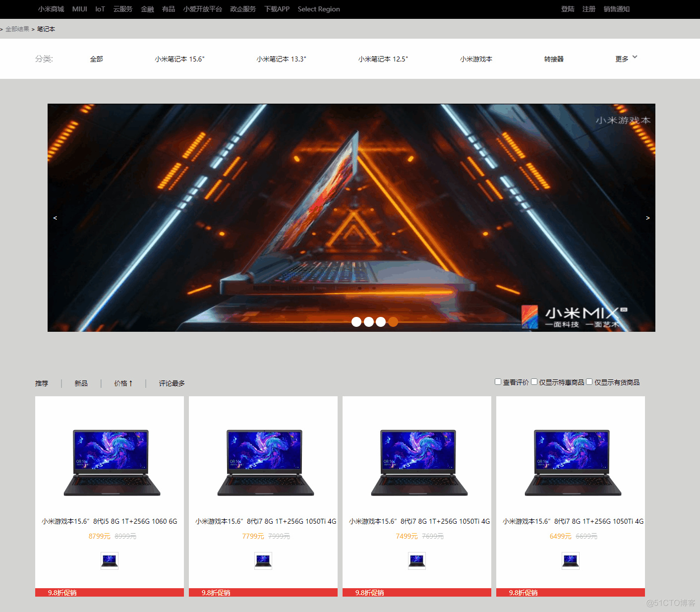Open IoT in top navigation
This screenshot has width=700, height=612.
100,9
